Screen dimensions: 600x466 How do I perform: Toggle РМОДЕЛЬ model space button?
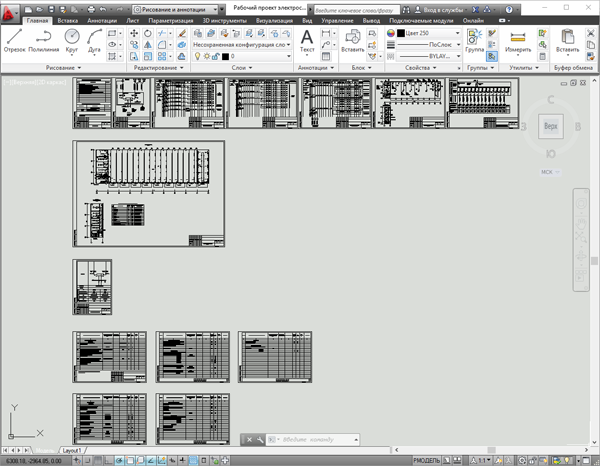click(x=426, y=461)
